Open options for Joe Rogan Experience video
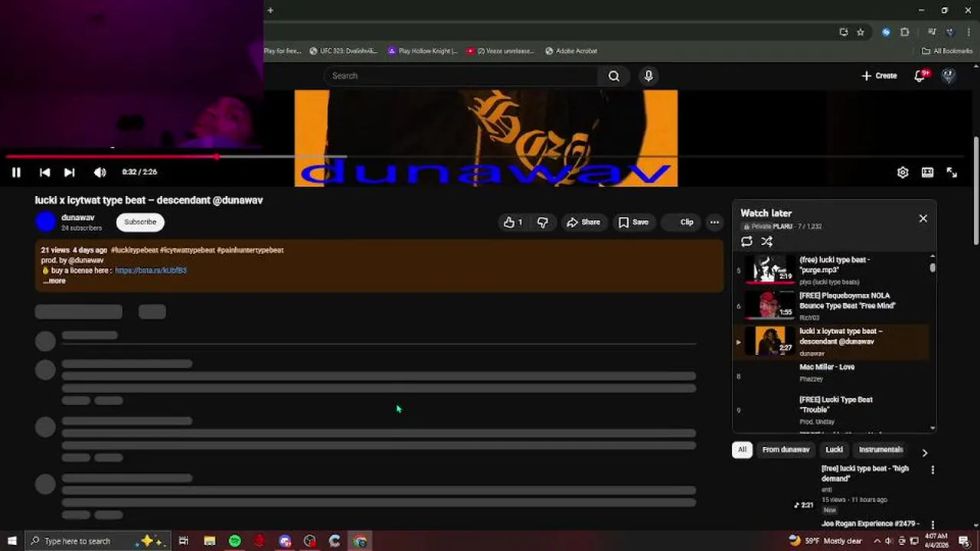 (933, 525)
